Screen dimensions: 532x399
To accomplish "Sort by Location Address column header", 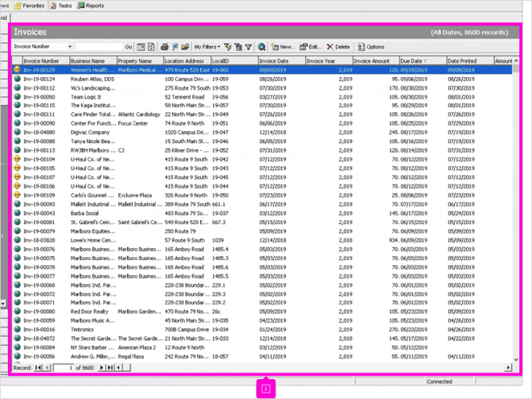I will pyautogui.click(x=187, y=60).
